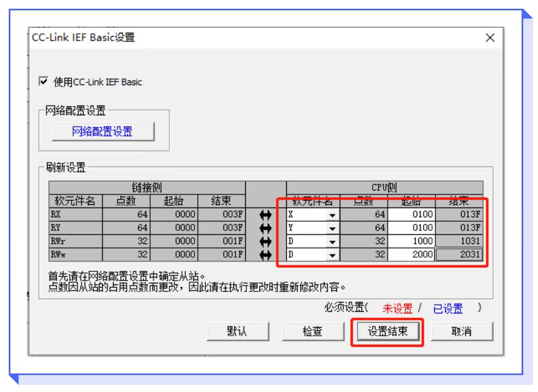
Task: Click CPU points cell 64 in RX row
Action: [x=364, y=215]
